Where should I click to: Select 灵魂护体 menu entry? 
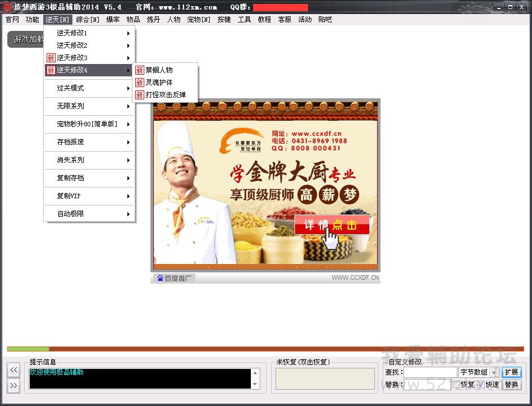coord(165,83)
